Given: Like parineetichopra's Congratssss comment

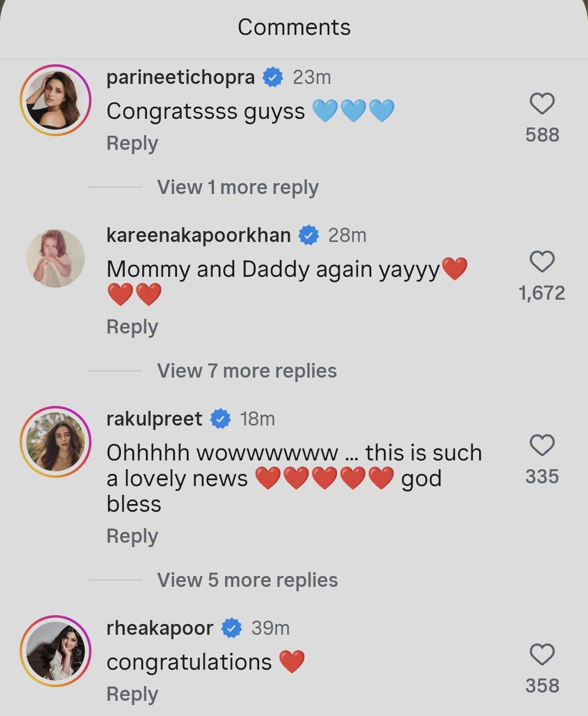Looking at the screenshot, I should (x=542, y=104).
